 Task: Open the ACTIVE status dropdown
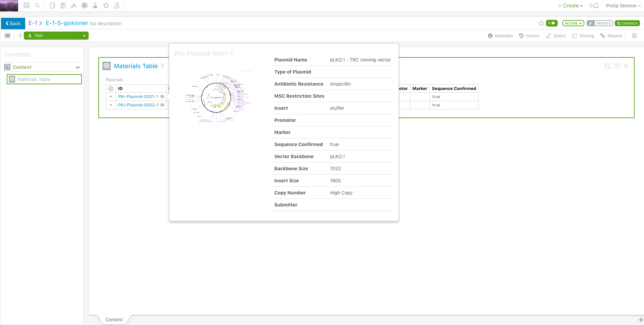click(x=573, y=23)
